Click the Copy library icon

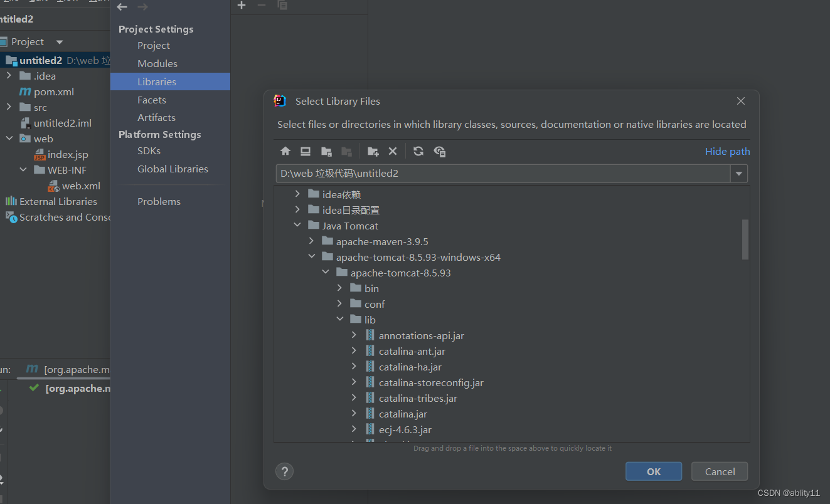point(282,5)
